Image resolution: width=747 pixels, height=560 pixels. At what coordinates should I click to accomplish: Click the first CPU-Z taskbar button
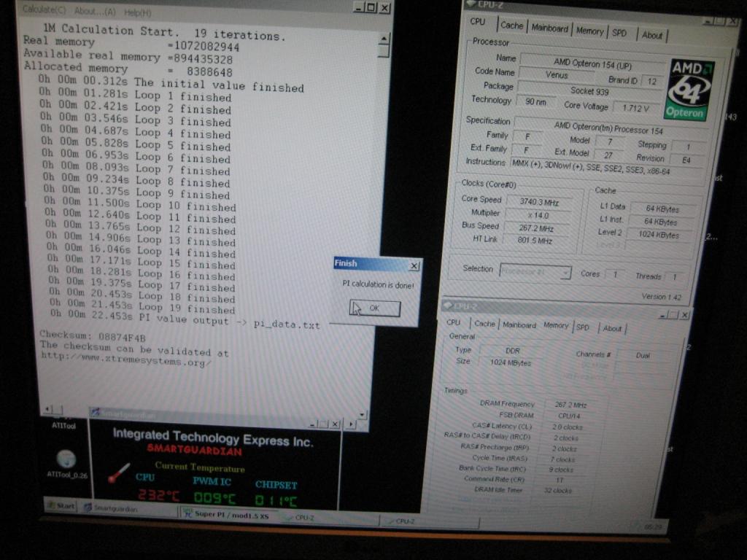pos(329,518)
